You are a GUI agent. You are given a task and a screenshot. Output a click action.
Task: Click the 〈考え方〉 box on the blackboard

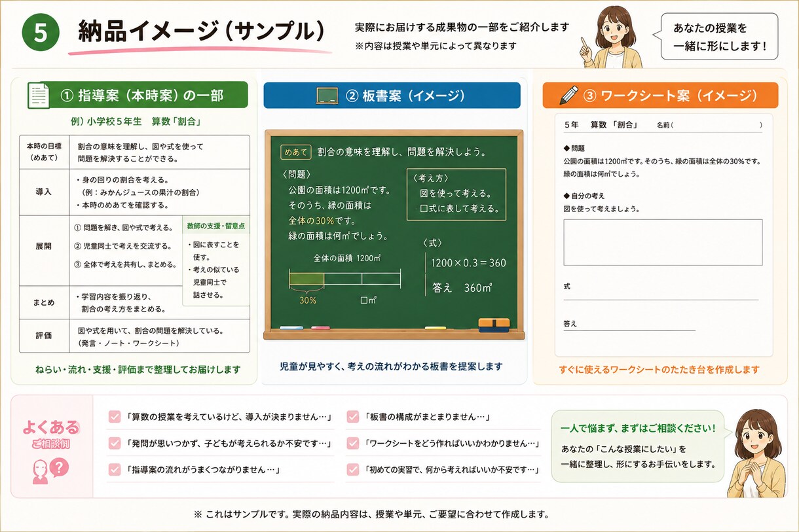tap(456, 194)
